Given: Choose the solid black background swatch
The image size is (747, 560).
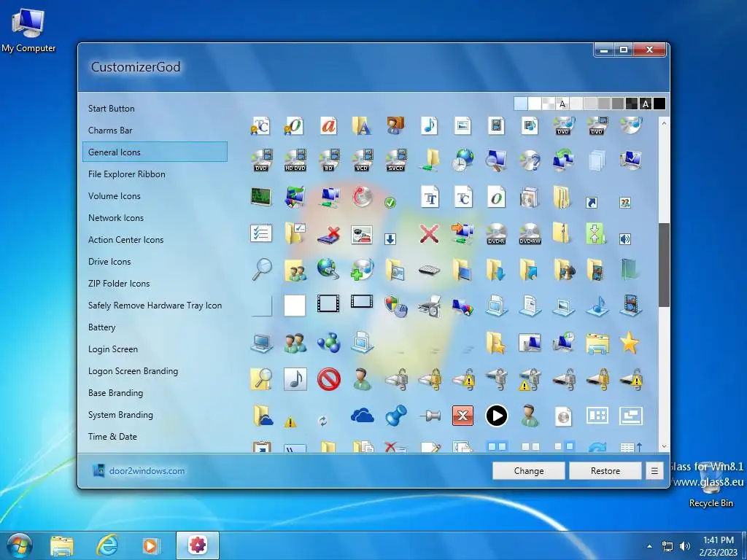Looking at the screenshot, I should (x=659, y=104).
